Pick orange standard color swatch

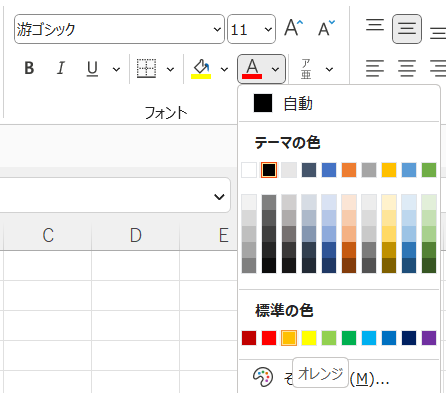point(289,338)
